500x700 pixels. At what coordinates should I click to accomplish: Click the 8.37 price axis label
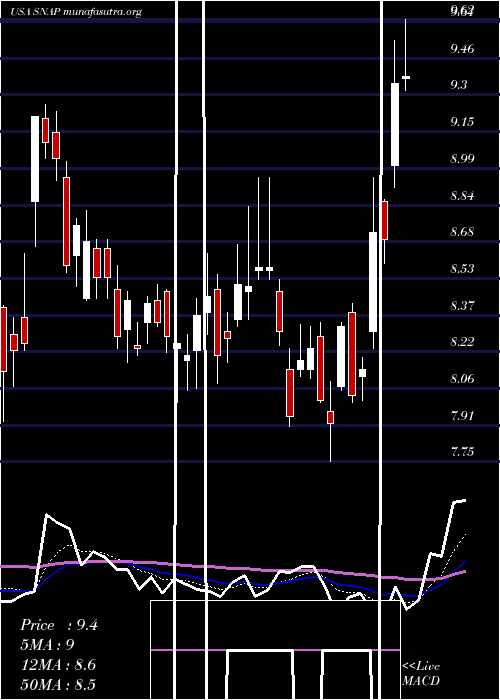[x=462, y=306]
